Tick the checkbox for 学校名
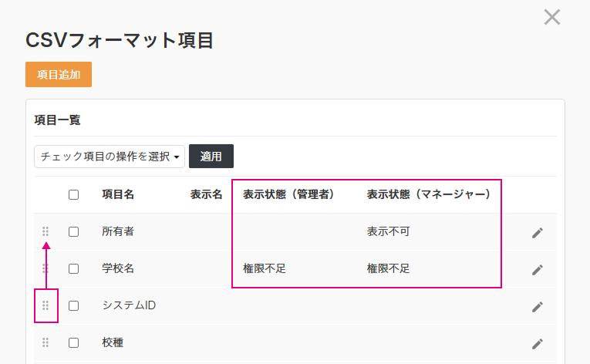The width and height of the screenshot is (590, 364). [x=73, y=268]
